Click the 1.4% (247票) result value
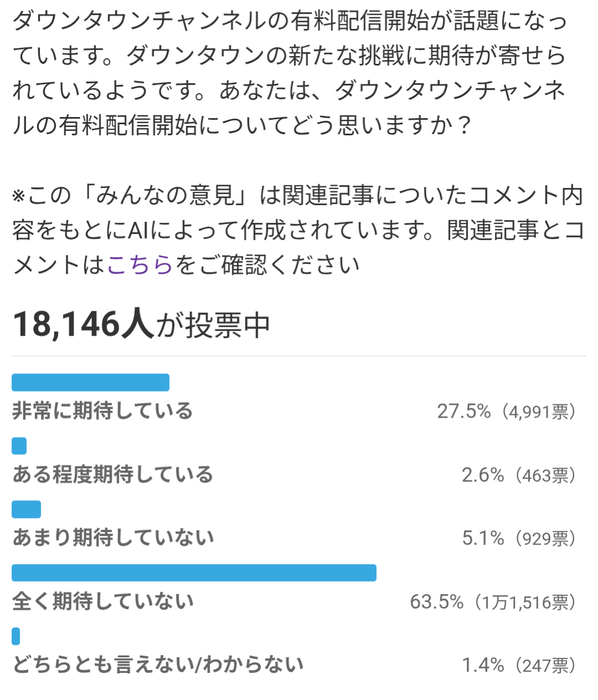Viewport: 598px width, 700px height. pos(519,665)
